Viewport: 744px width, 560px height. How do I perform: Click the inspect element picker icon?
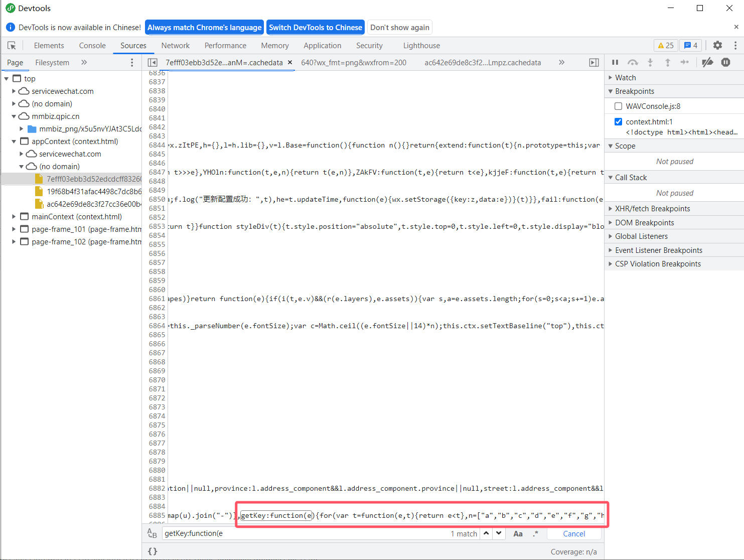12,46
